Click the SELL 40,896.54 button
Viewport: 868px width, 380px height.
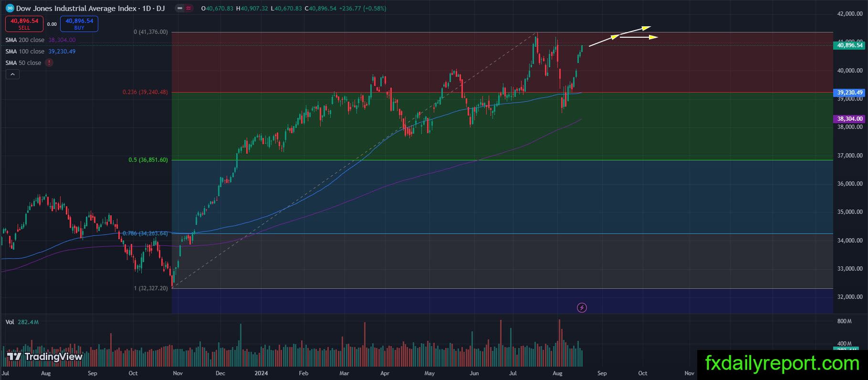pyautogui.click(x=24, y=24)
